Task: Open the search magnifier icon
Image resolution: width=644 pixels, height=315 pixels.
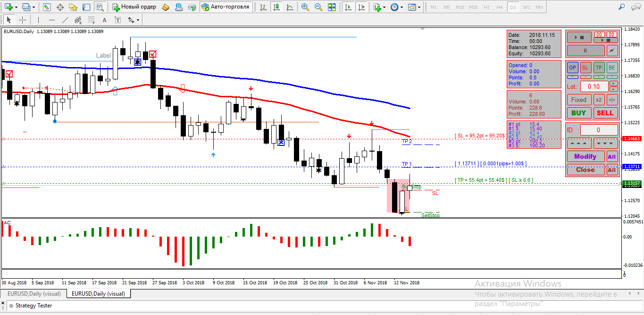Action: pos(622,7)
